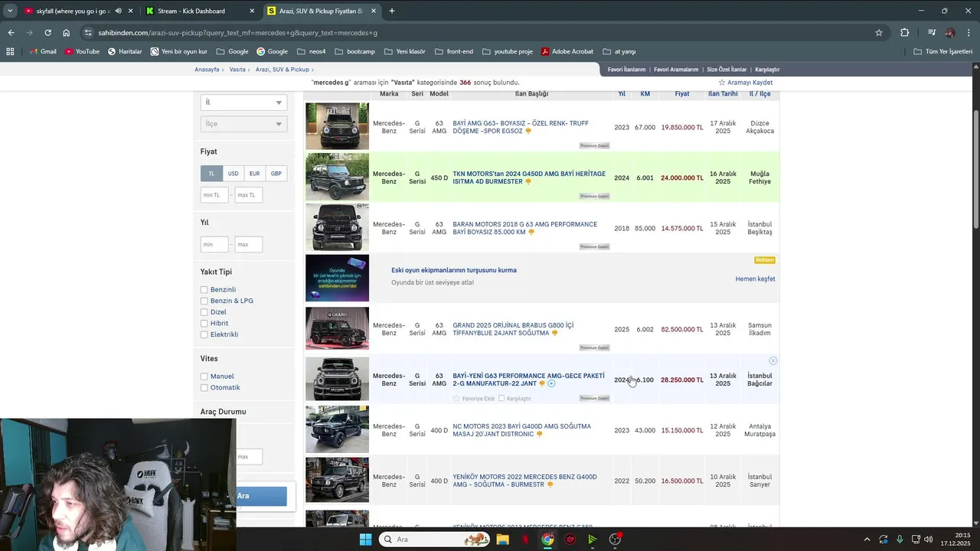Focus the Yıl min input field
This screenshot has height=551, width=980.
coord(214,245)
